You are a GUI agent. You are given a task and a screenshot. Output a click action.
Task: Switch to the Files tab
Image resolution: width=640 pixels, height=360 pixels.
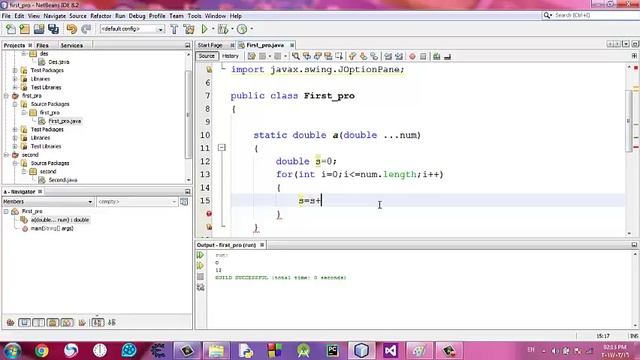tap(42, 45)
